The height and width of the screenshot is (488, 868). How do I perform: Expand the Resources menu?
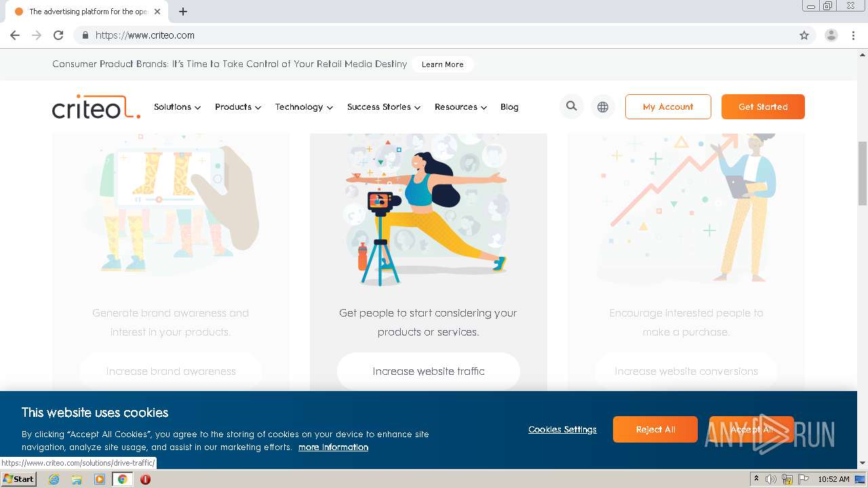click(460, 107)
